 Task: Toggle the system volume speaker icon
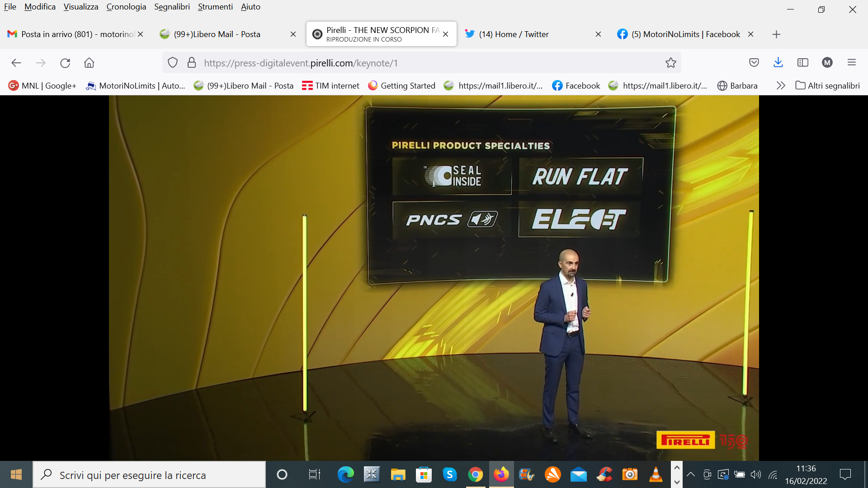tap(755, 474)
